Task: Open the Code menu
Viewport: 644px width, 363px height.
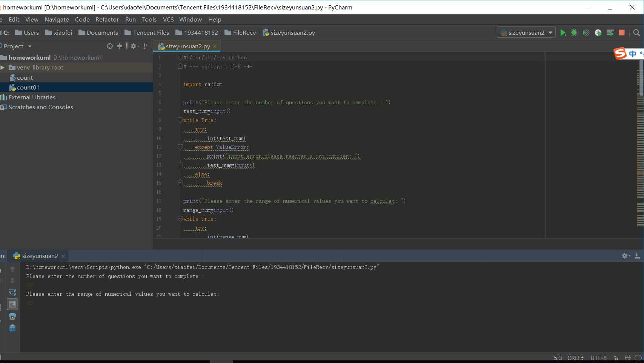Action: [x=82, y=19]
